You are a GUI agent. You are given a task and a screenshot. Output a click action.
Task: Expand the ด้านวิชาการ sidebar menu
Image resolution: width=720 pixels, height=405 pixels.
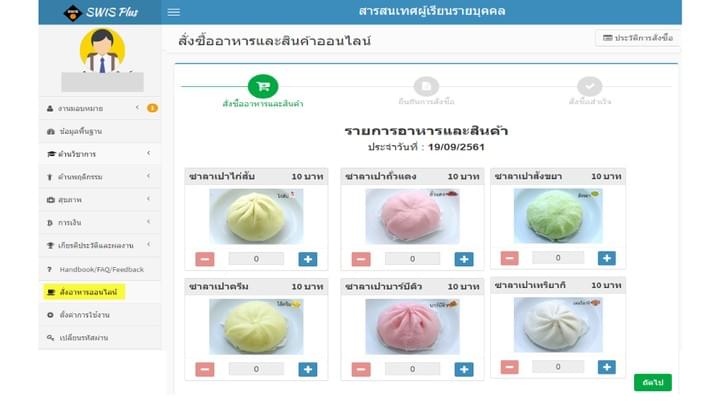(x=100, y=154)
